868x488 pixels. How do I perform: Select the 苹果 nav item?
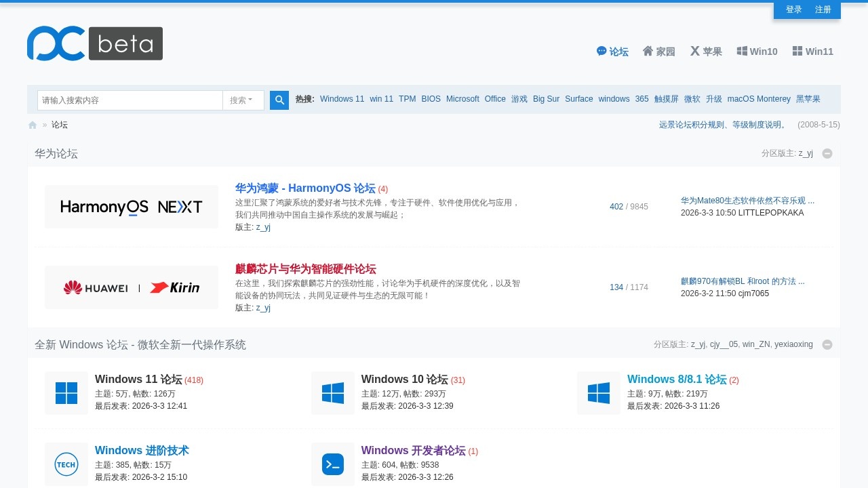[x=706, y=52]
